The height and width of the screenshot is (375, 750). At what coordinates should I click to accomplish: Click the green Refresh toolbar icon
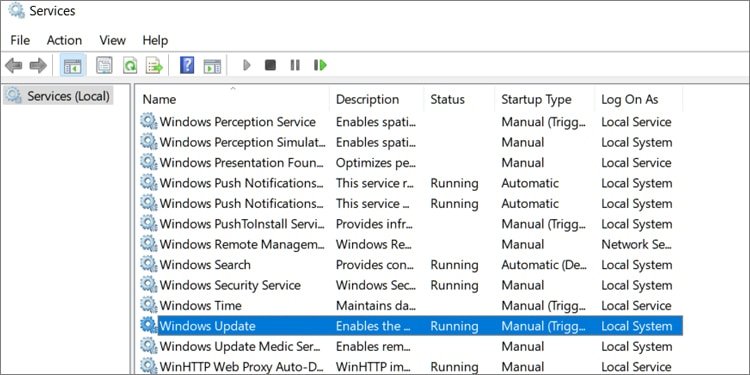130,65
